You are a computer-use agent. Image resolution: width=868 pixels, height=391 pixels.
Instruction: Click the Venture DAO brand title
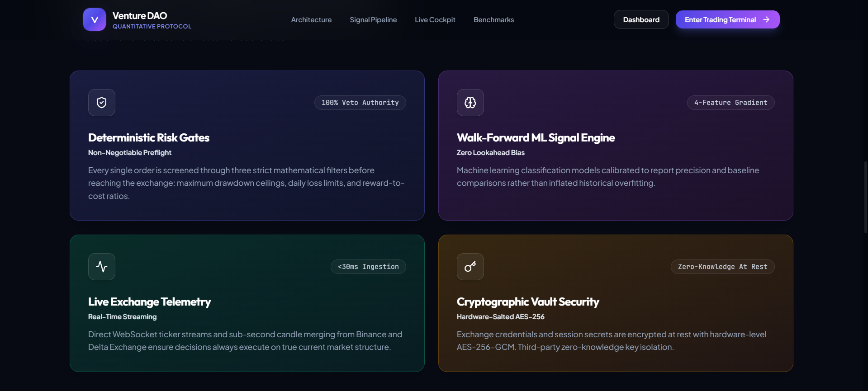pyautogui.click(x=140, y=16)
